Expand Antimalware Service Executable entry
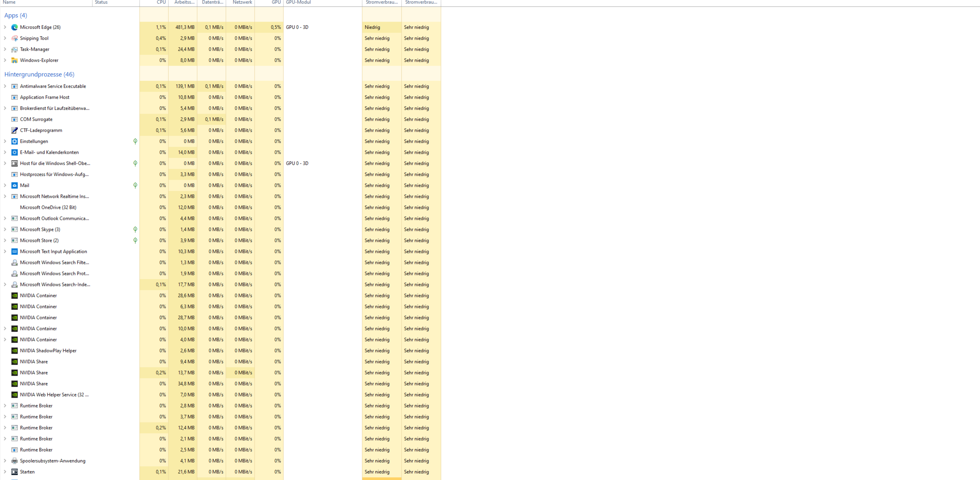This screenshot has height=480, width=980. 5,86
